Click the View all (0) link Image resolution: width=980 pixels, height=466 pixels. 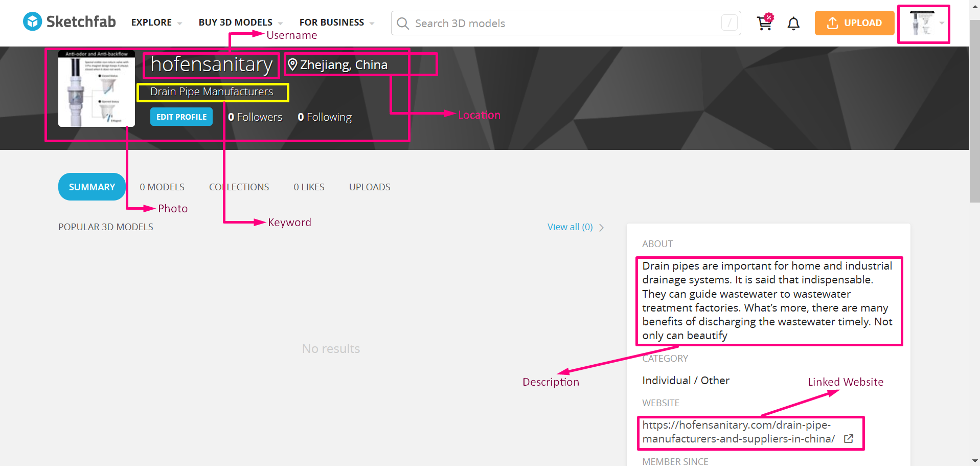click(x=570, y=227)
